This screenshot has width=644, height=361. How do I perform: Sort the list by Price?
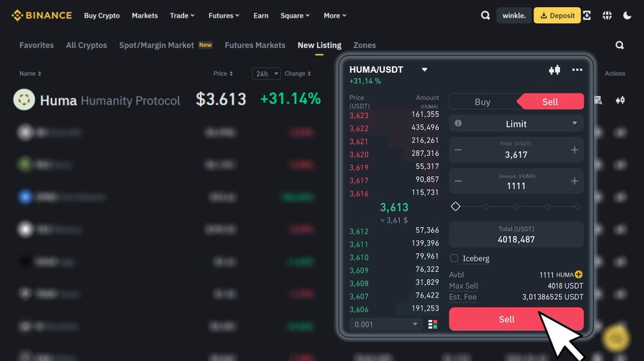[x=222, y=74]
